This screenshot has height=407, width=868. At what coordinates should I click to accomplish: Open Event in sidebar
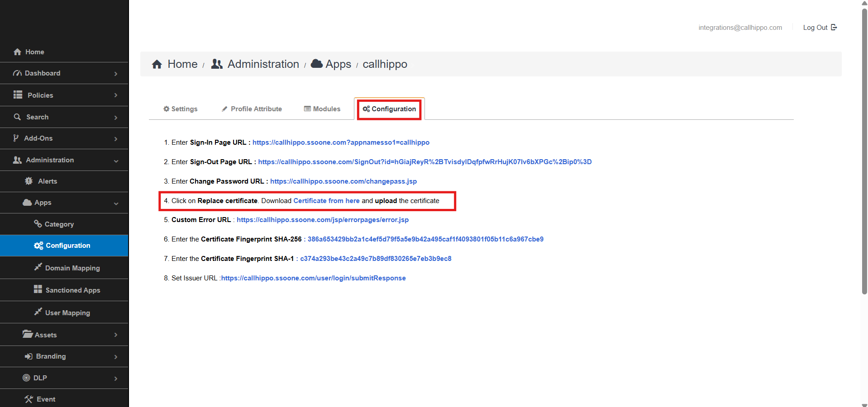pyautogui.click(x=64, y=399)
